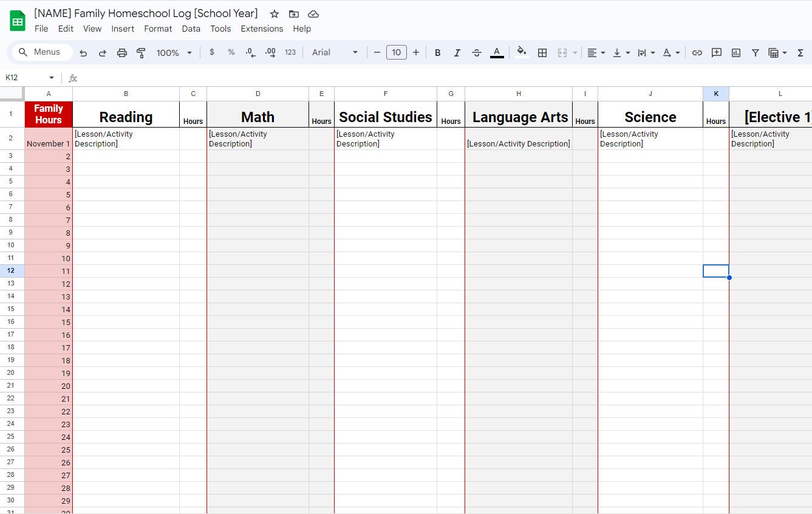The image size is (812, 514).
Task: Apply currency format with the dollar icon
Action: pyautogui.click(x=212, y=52)
